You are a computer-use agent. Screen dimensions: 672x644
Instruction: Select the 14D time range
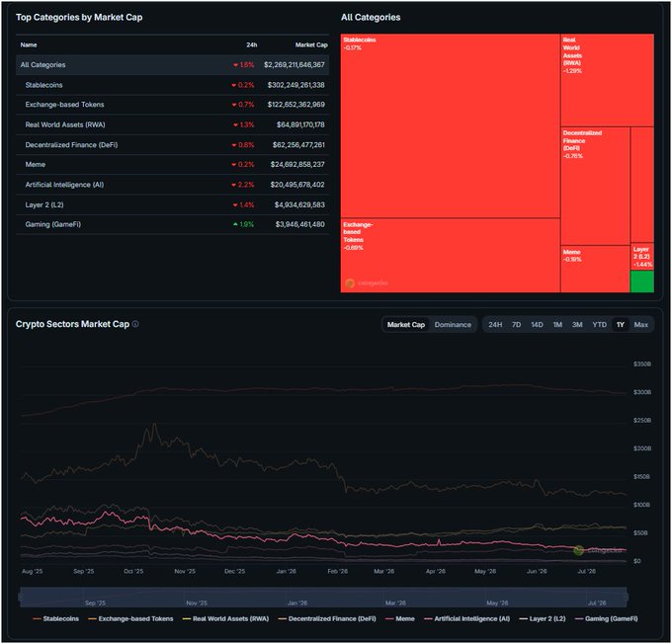[x=537, y=325]
